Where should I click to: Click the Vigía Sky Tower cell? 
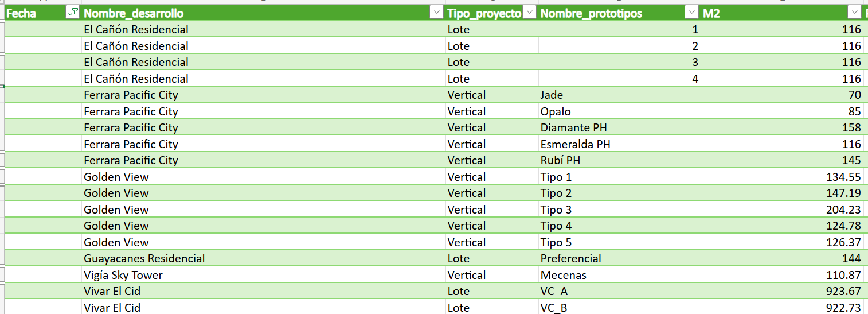123,276
